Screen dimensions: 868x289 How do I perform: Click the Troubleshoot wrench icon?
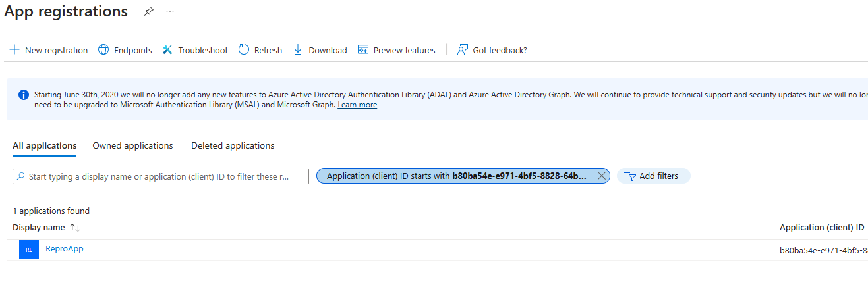(x=167, y=50)
